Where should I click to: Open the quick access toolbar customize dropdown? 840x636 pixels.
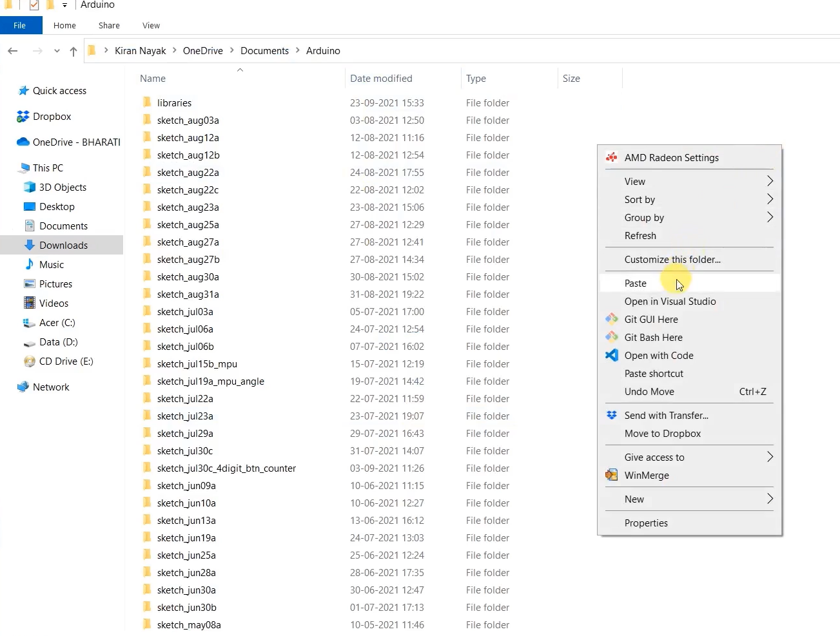[x=64, y=5]
